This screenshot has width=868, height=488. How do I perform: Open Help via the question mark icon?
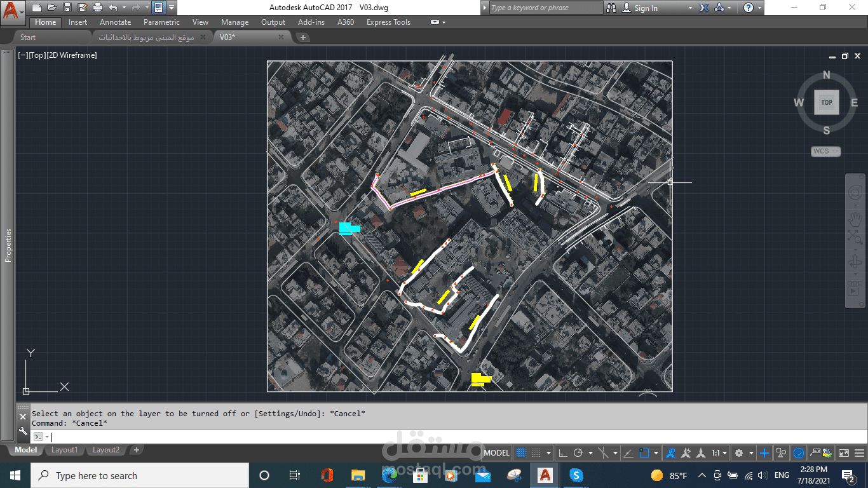pyautogui.click(x=749, y=8)
